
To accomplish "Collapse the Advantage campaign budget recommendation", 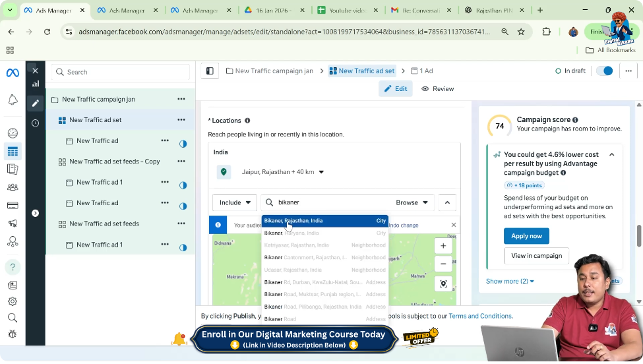I will 612,154.
